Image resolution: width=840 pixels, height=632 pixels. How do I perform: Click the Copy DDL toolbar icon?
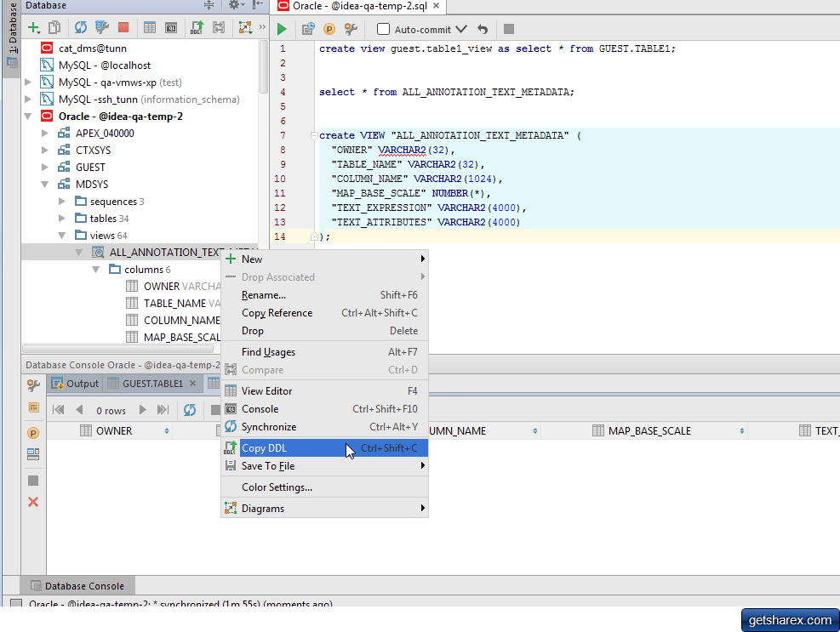(197, 28)
